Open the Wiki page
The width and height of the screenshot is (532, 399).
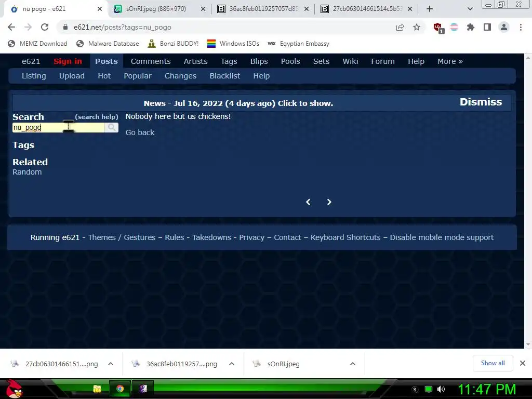(350, 61)
